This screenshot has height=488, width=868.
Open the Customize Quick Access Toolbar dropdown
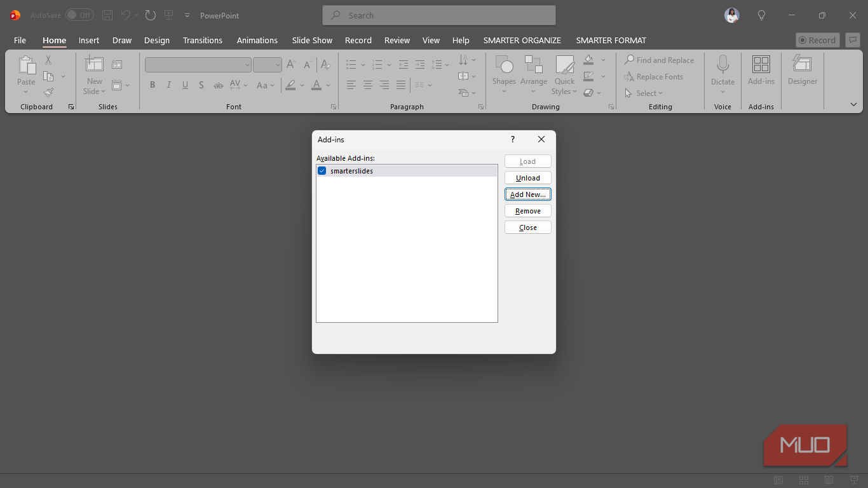point(187,15)
